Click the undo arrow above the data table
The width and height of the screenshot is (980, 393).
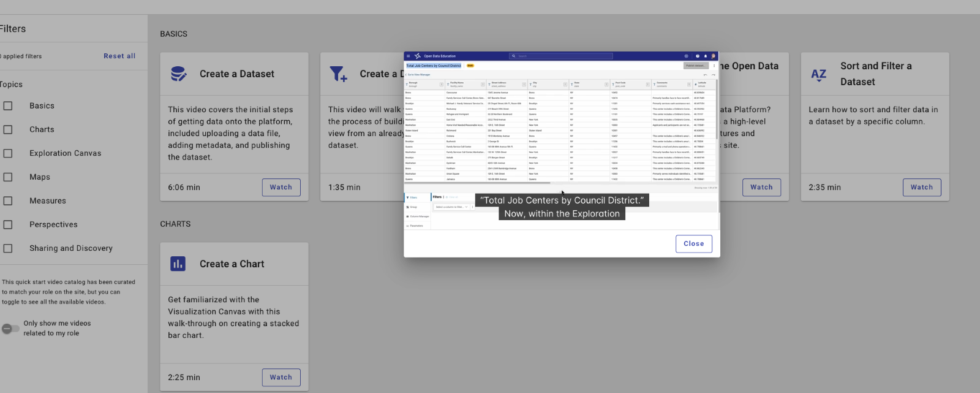(705, 75)
